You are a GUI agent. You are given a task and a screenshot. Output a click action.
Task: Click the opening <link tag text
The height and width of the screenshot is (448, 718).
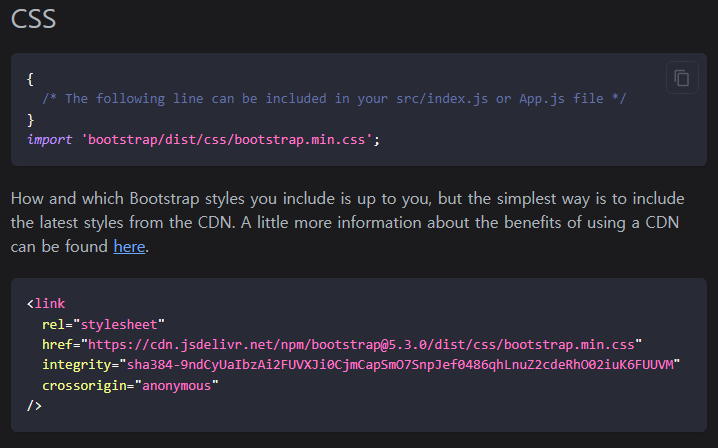click(46, 304)
